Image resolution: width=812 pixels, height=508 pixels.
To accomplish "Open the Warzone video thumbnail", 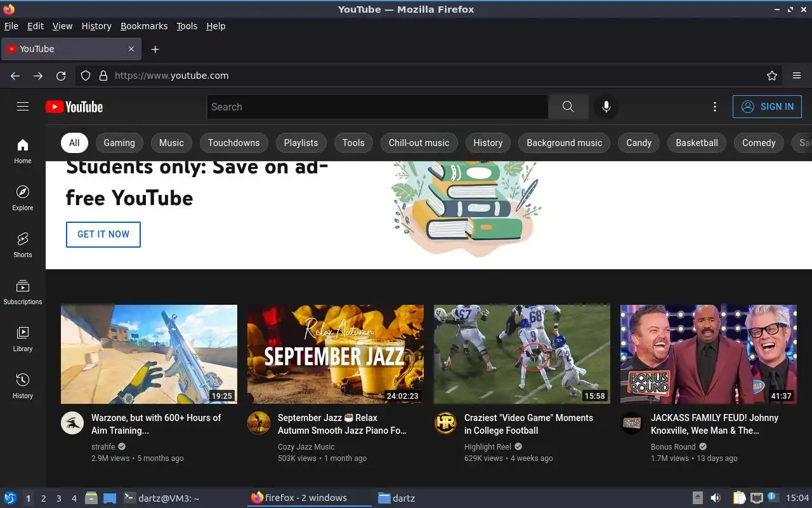I will [x=149, y=354].
